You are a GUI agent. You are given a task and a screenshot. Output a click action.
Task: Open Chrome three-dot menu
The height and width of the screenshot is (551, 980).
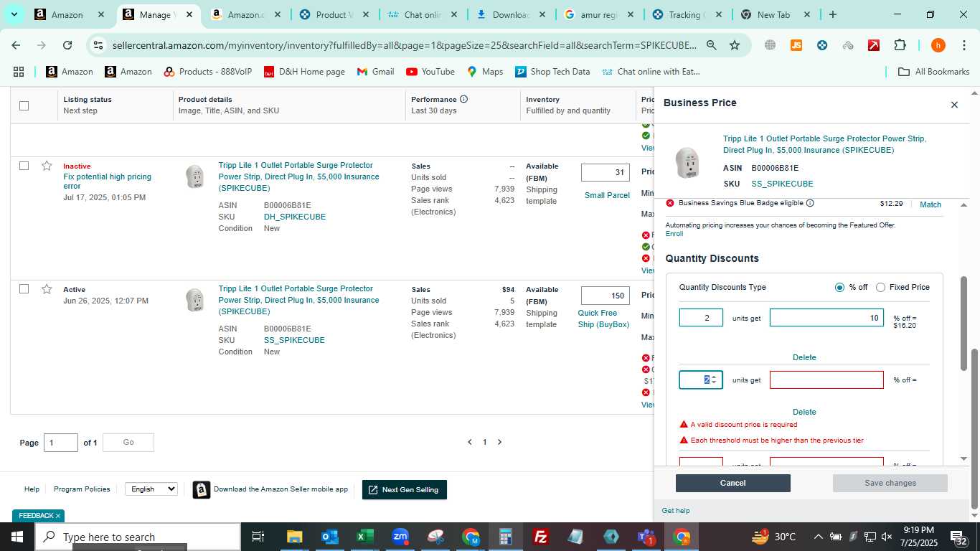point(963,45)
